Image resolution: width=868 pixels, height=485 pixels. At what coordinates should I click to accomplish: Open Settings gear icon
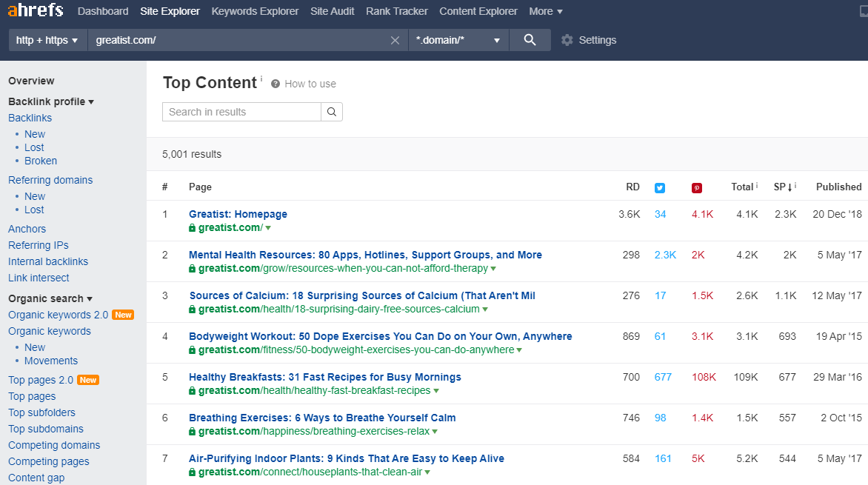pos(567,40)
